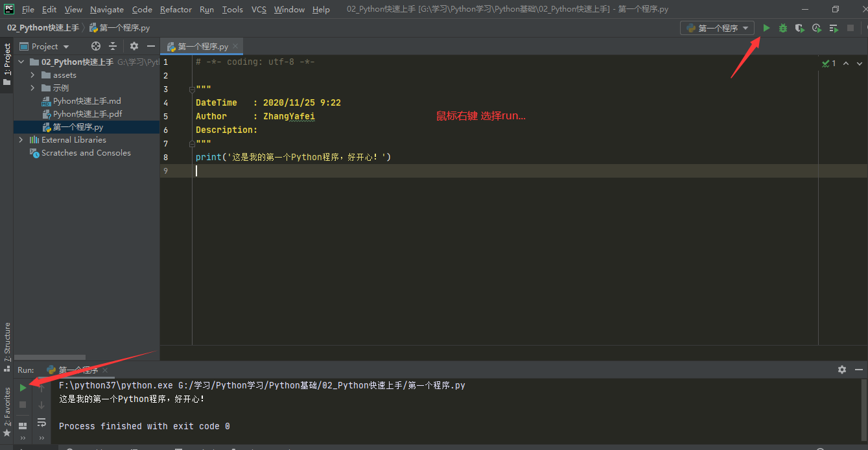The width and height of the screenshot is (868, 450).
Task: Open the run configuration dropdown 第一个程序
Action: pyautogui.click(x=717, y=28)
